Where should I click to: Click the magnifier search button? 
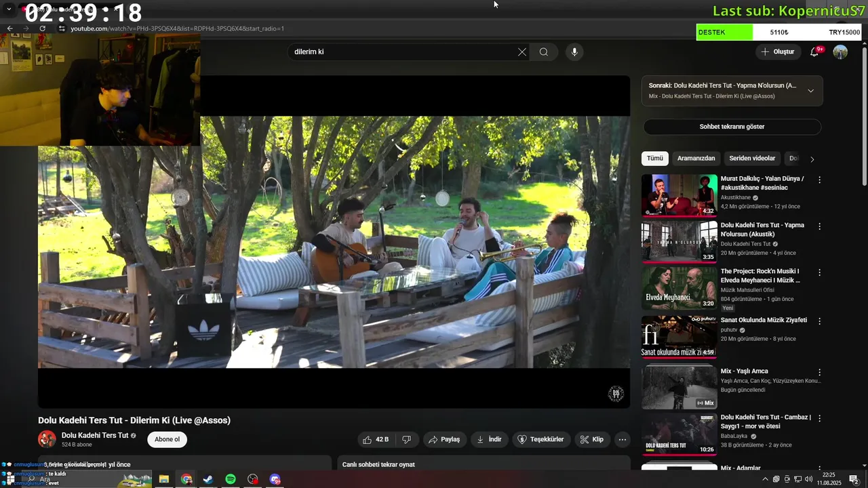tap(544, 52)
